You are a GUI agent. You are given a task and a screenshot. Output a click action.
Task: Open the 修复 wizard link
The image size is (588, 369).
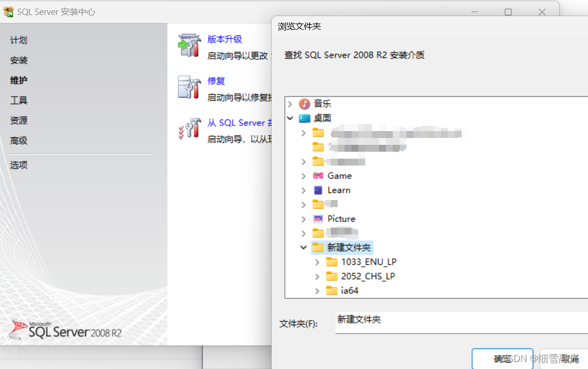pyautogui.click(x=216, y=81)
